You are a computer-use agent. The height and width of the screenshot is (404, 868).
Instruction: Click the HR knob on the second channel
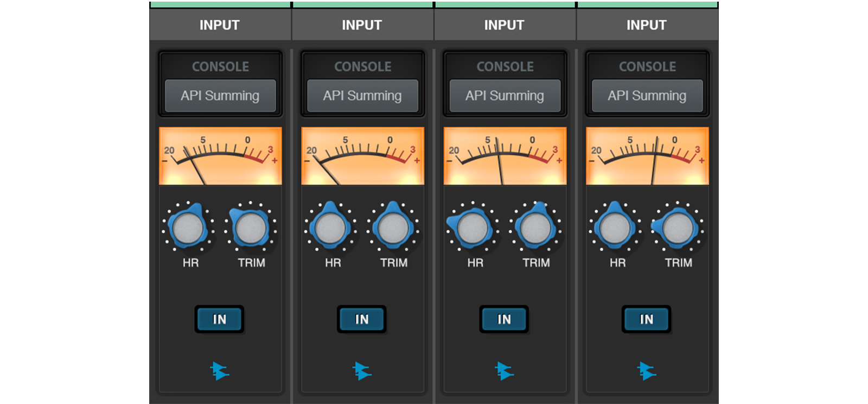(x=330, y=227)
